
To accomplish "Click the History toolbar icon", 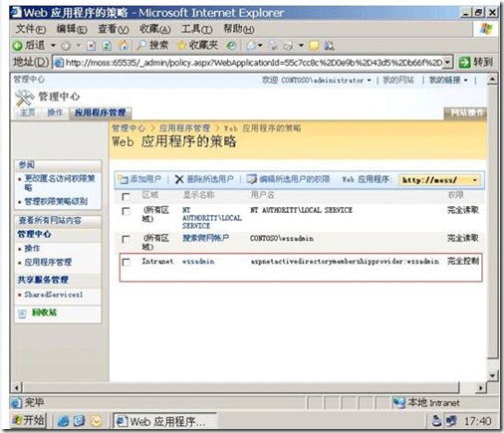I will coord(231,46).
